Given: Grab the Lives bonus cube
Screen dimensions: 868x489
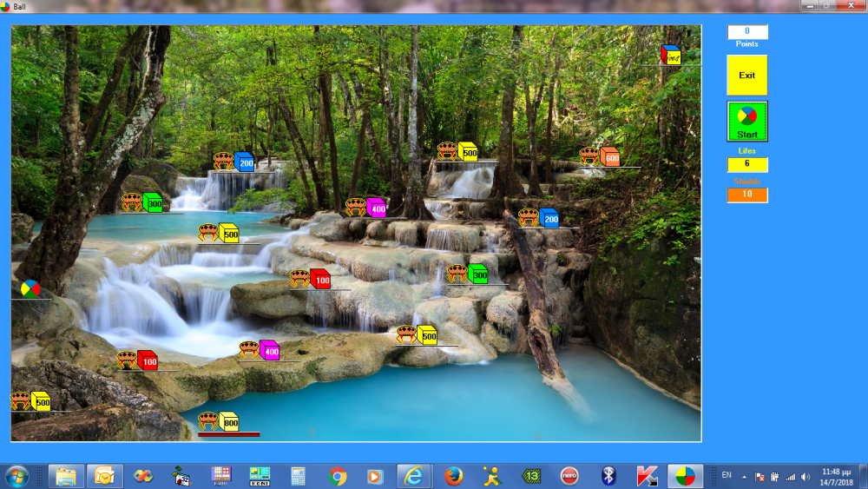Looking at the screenshot, I should coord(670,55).
